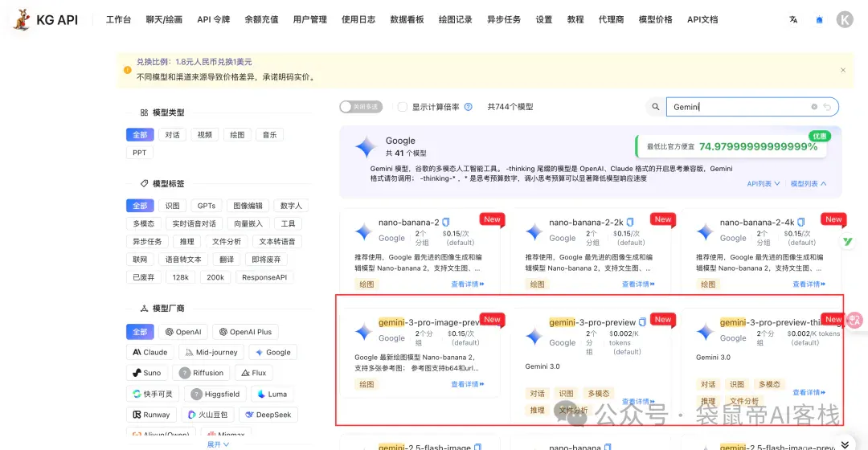Open the user avatar K

point(844,20)
